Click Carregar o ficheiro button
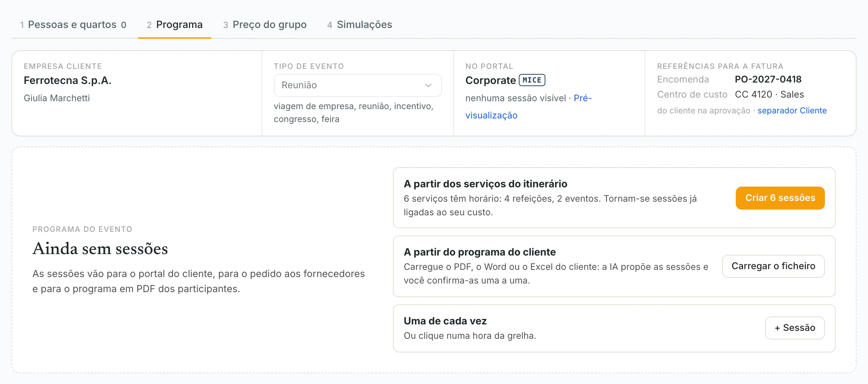The height and width of the screenshot is (384, 868). pos(773,266)
